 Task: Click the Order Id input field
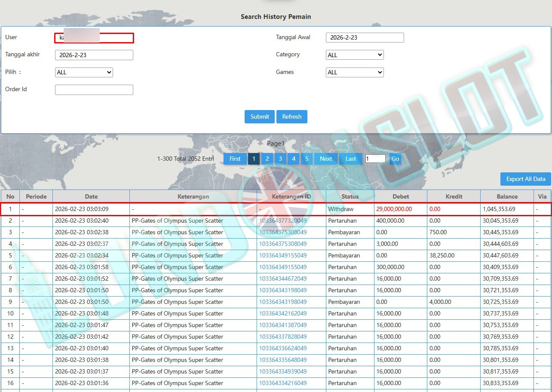click(x=94, y=89)
